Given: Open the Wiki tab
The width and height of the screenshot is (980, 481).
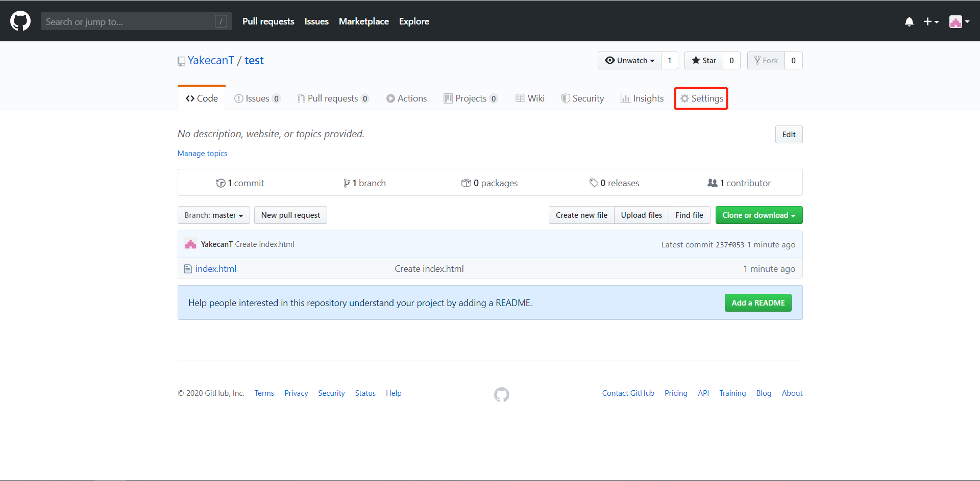Looking at the screenshot, I should tap(530, 98).
